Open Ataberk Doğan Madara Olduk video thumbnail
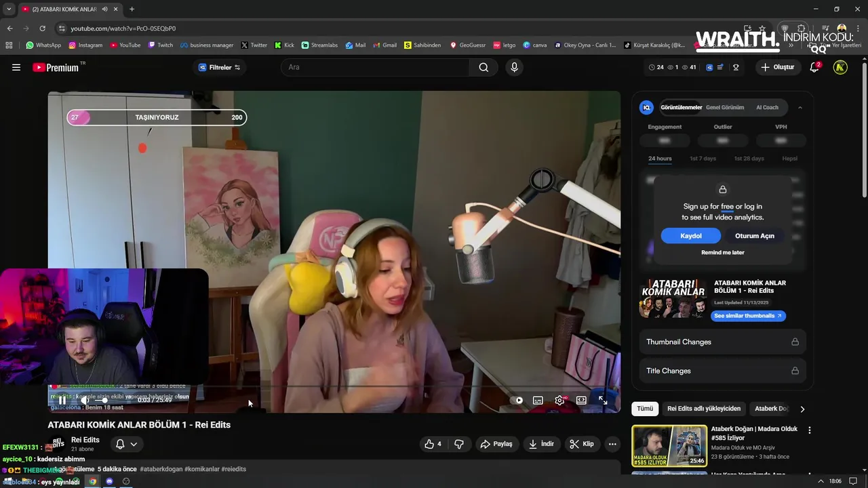This screenshot has height=488, width=868. 669,445
